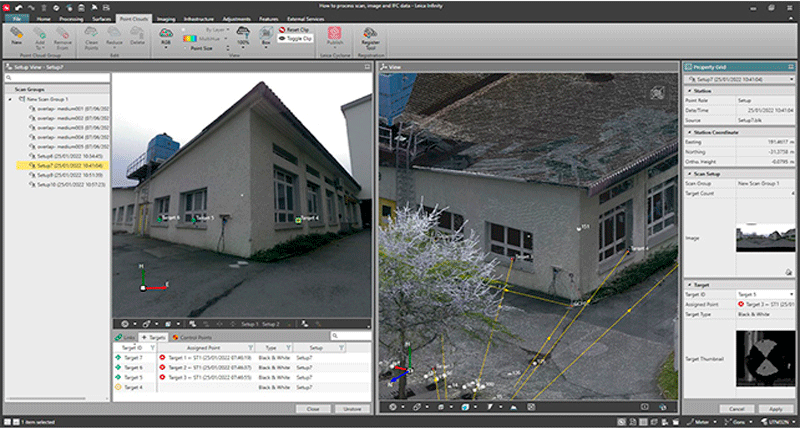Viewport: 800px width, 428px height.
Task: Collapse the Station Coordinates section
Action: [x=688, y=130]
